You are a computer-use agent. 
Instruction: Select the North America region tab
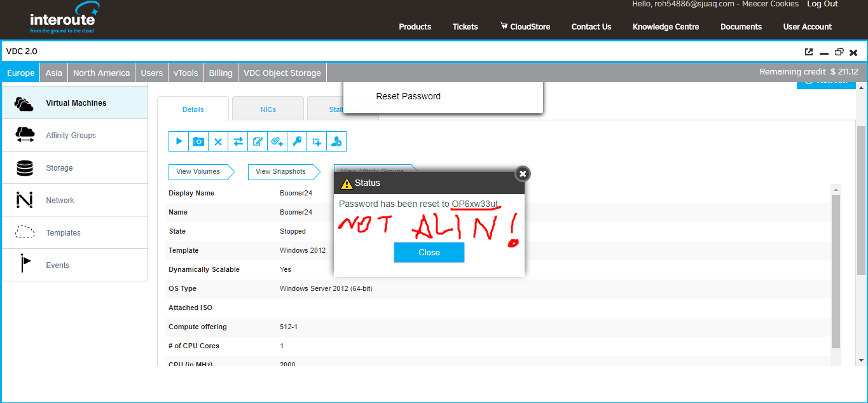[x=101, y=73]
